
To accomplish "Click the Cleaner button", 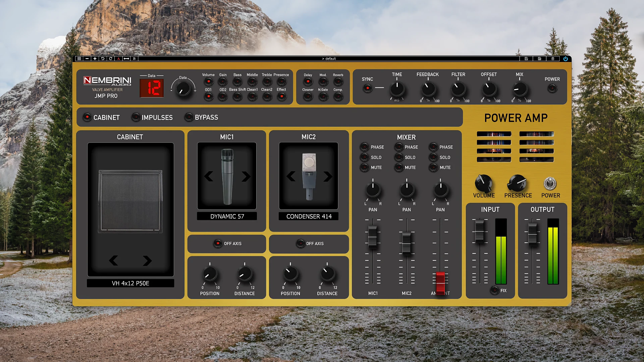I will (x=308, y=97).
